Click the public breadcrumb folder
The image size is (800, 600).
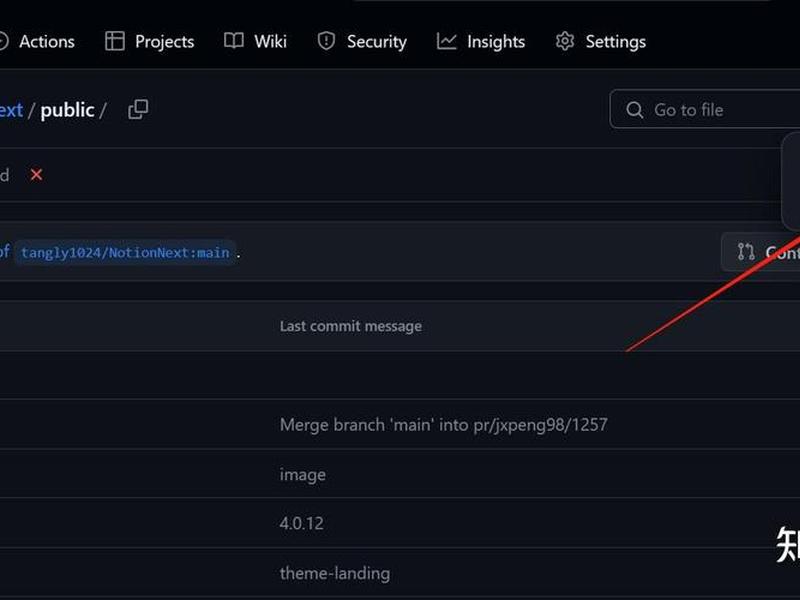[x=67, y=110]
